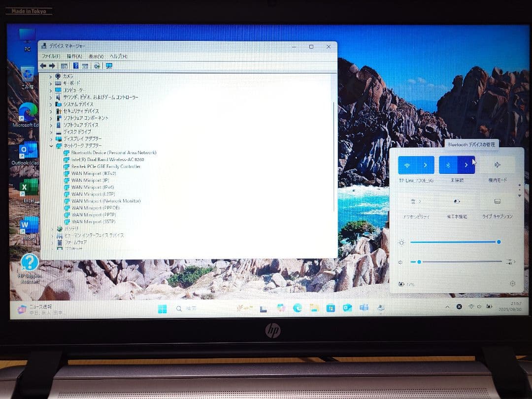Image resolution: width=532 pixels, height=399 pixels.
Task: Toggle Bluetooth off in Quick Settings
Action: point(448,165)
